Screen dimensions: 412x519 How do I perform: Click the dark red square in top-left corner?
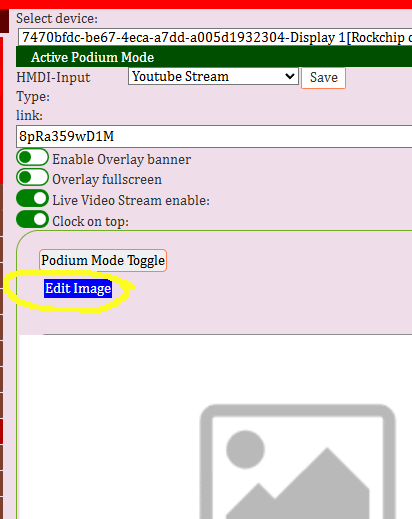pyautogui.click(x=4, y=21)
